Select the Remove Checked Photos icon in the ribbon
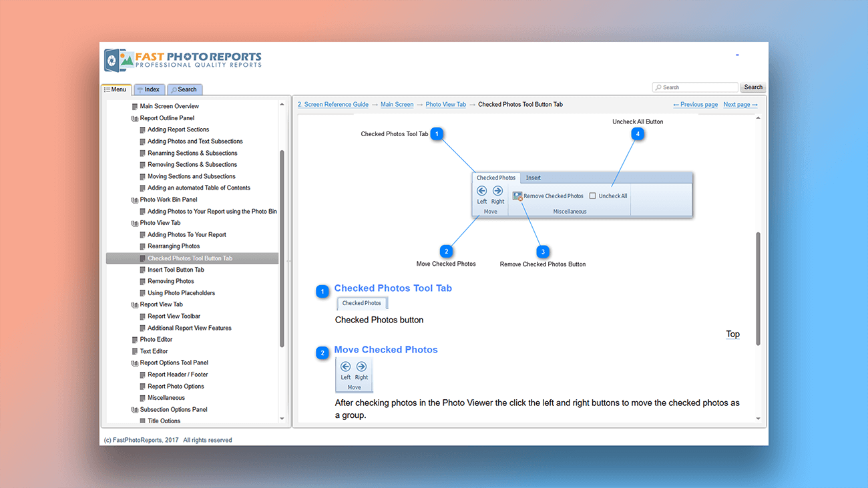This screenshot has height=488, width=868. [x=517, y=196]
